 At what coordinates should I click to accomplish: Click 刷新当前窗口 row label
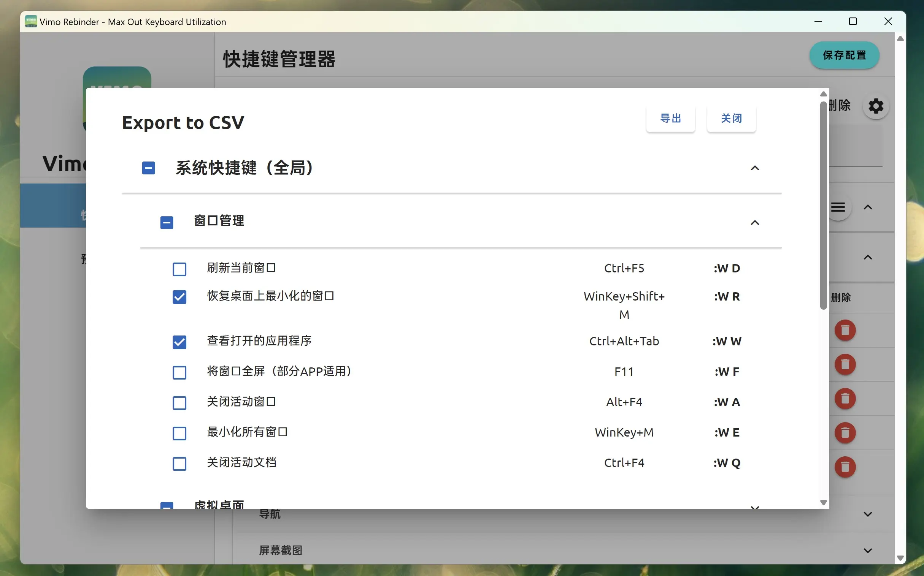click(x=241, y=268)
